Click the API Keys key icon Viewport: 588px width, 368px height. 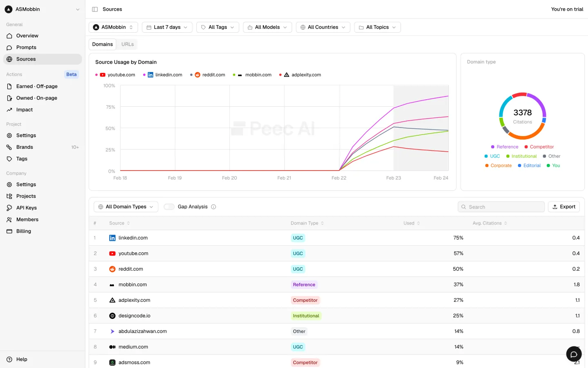coord(9,208)
